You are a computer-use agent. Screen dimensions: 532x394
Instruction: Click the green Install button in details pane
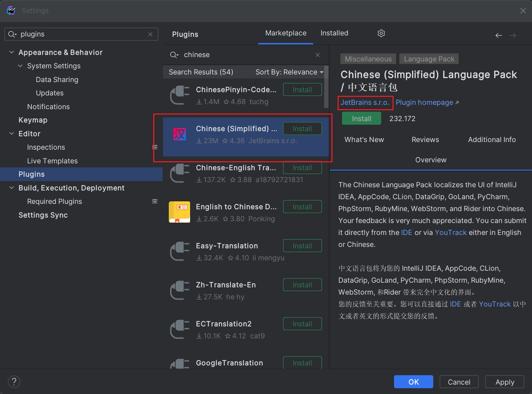coord(361,119)
